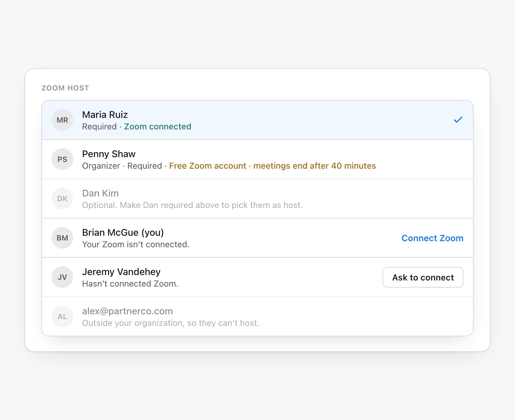Click the alex@partnerco.com address
This screenshot has width=515, height=420.
tap(127, 311)
